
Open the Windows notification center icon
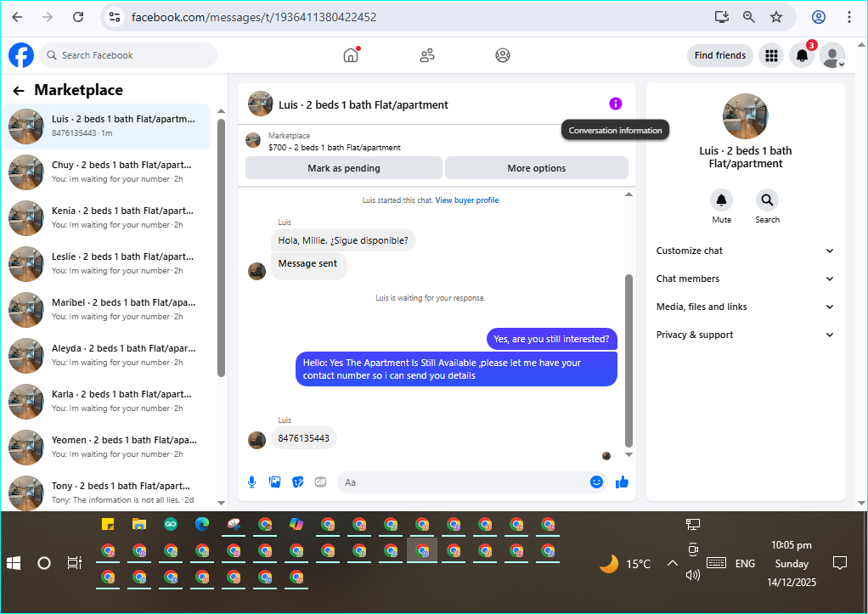pos(840,564)
